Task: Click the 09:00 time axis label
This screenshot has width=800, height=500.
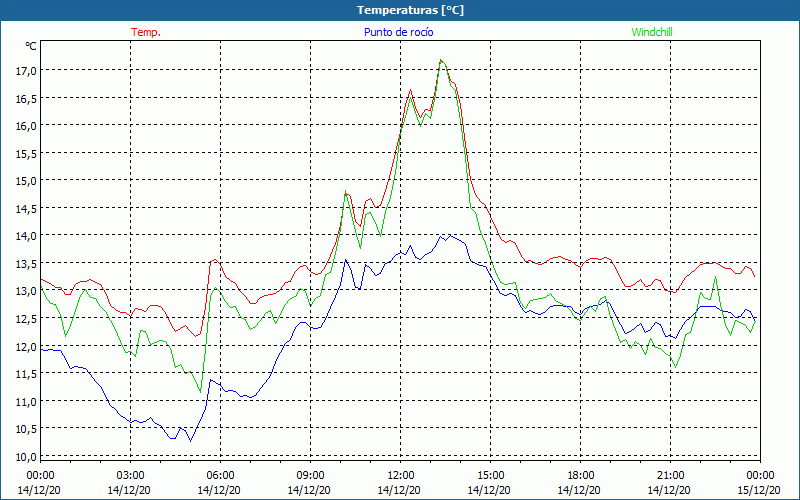Action: click(x=310, y=476)
